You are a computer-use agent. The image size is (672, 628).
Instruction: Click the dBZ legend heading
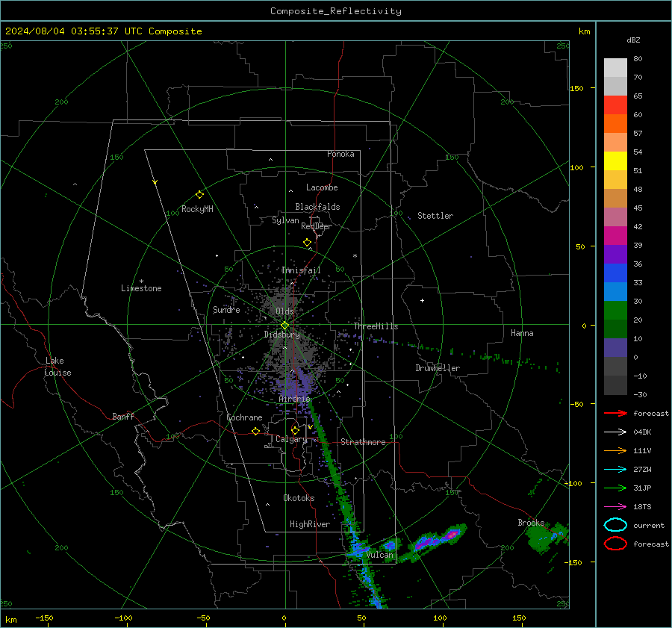coord(633,40)
